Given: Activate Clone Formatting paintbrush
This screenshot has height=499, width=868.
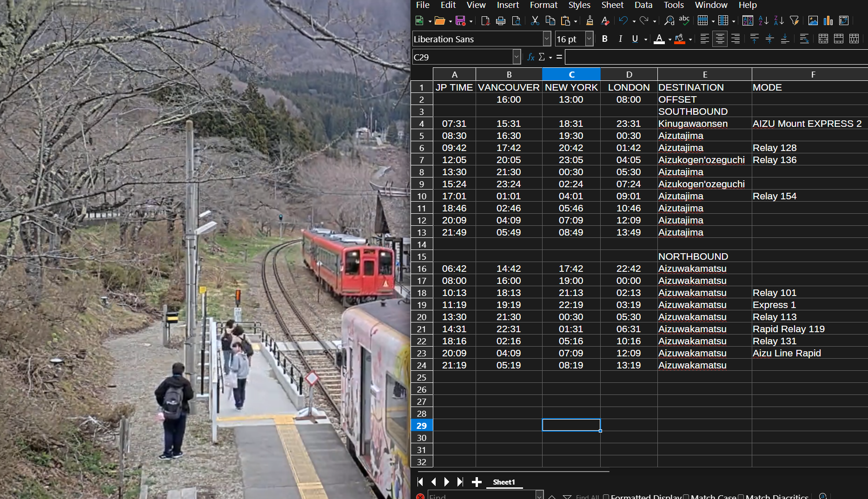Looking at the screenshot, I should pyautogui.click(x=590, y=20).
